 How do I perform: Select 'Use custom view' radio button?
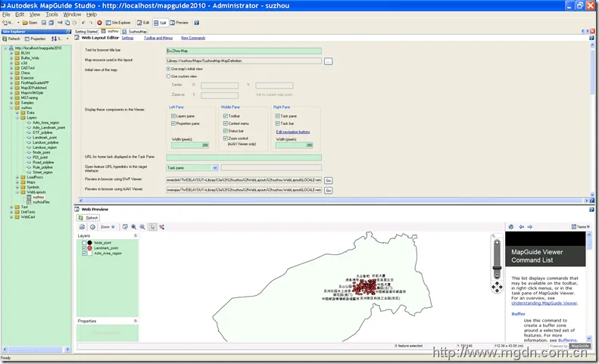point(168,76)
